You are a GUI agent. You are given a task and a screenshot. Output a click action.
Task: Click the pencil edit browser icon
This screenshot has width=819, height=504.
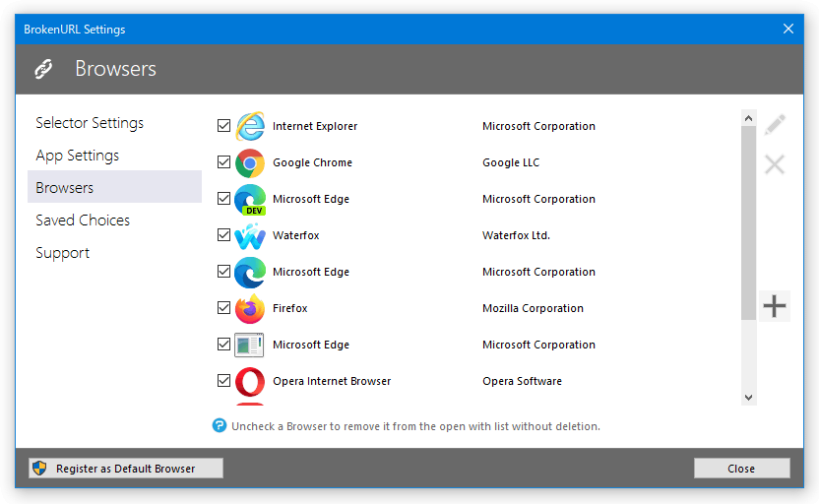point(775,125)
